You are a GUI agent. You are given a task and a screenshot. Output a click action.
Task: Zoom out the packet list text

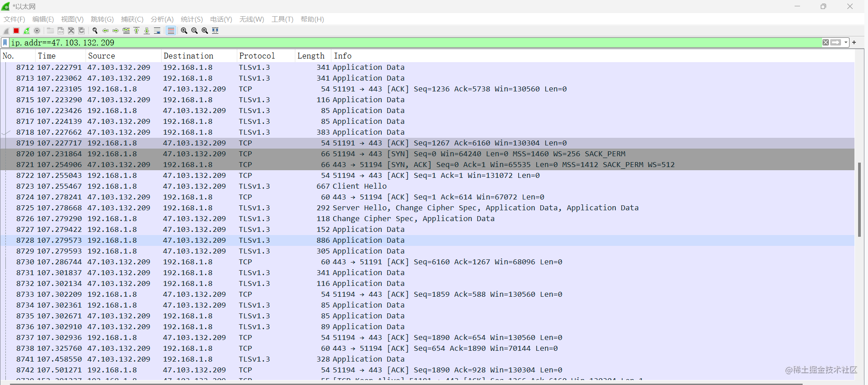[194, 31]
